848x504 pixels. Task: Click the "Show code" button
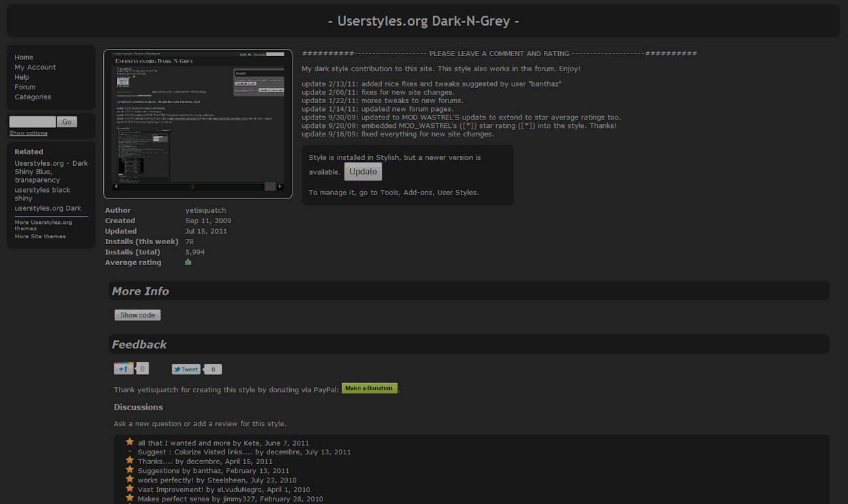click(137, 315)
